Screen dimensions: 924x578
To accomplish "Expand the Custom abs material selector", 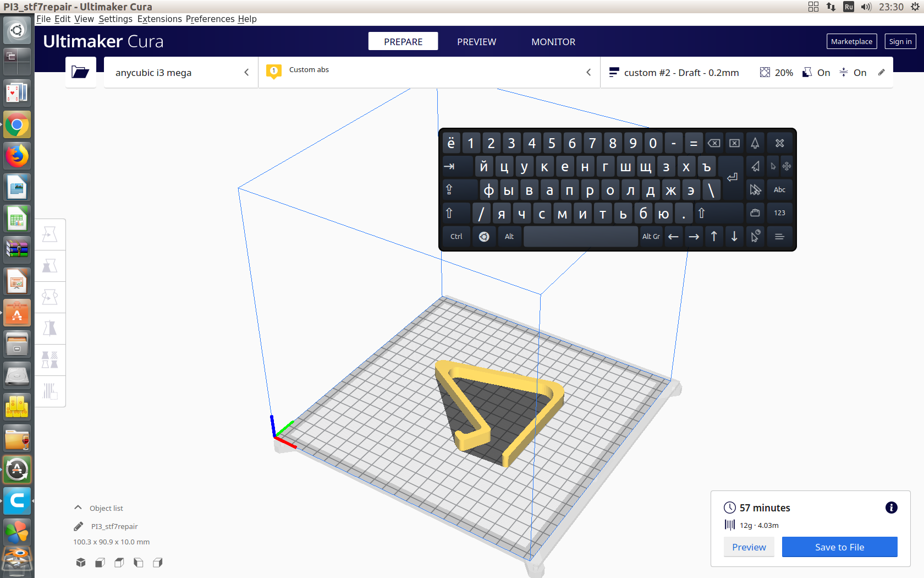I will tap(429, 72).
